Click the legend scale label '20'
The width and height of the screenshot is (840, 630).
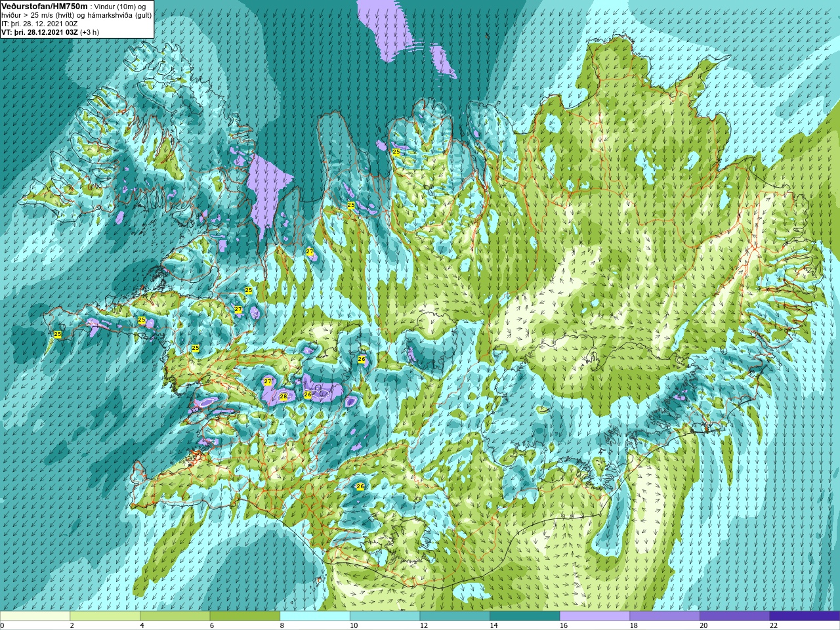[x=703, y=625]
